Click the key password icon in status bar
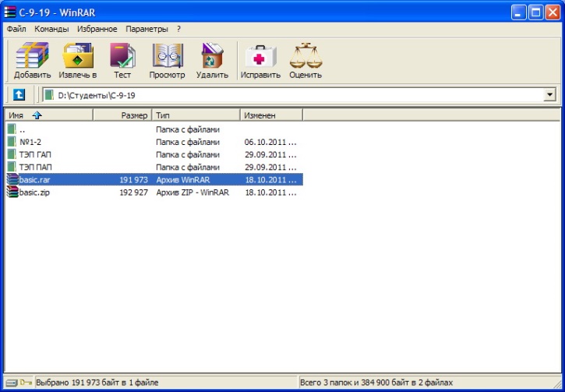The image size is (565, 392). pyautogui.click(x=26, y=383)
